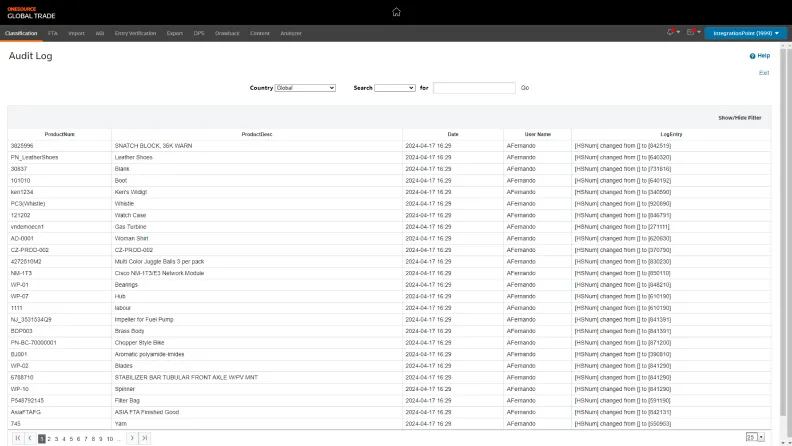792x446 pixels.
Task: Open the Country dropdown
Action: tap(305, 88)
